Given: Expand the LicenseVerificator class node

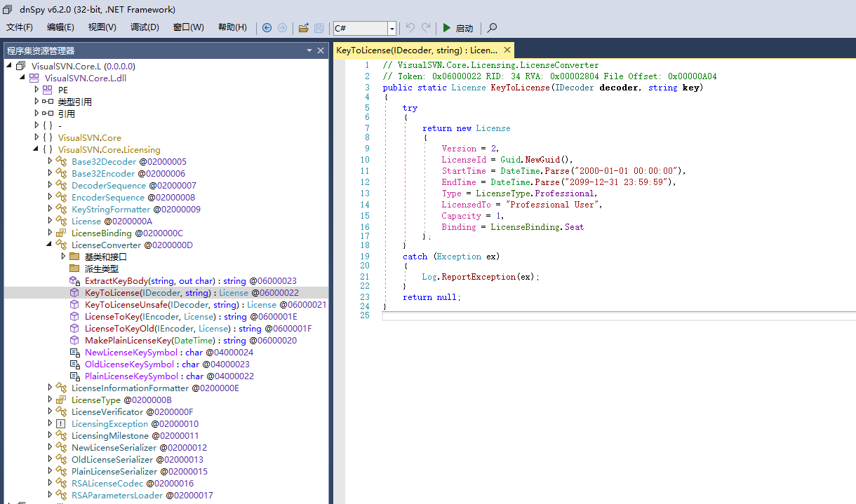Looking at the screenshot, I should coord(50,411).
